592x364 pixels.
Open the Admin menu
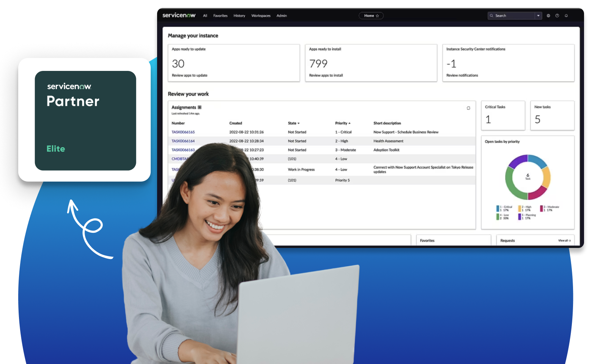coord(282,16)
